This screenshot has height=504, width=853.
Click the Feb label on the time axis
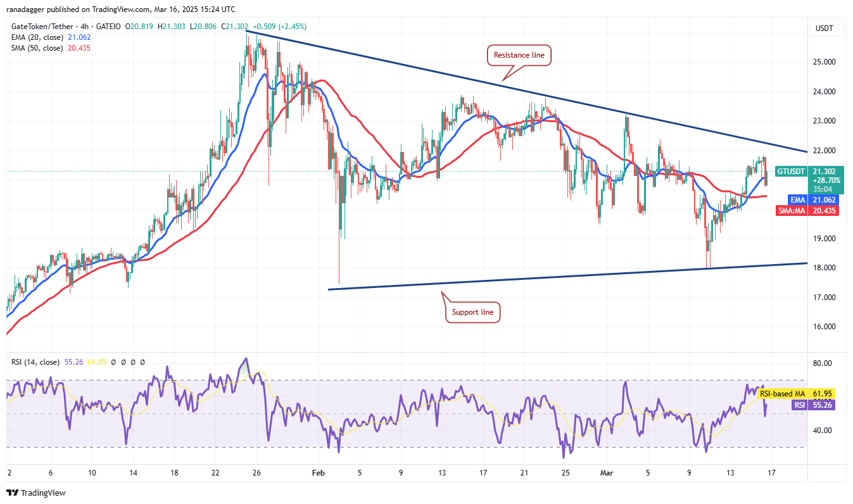[x=318, y=472]
